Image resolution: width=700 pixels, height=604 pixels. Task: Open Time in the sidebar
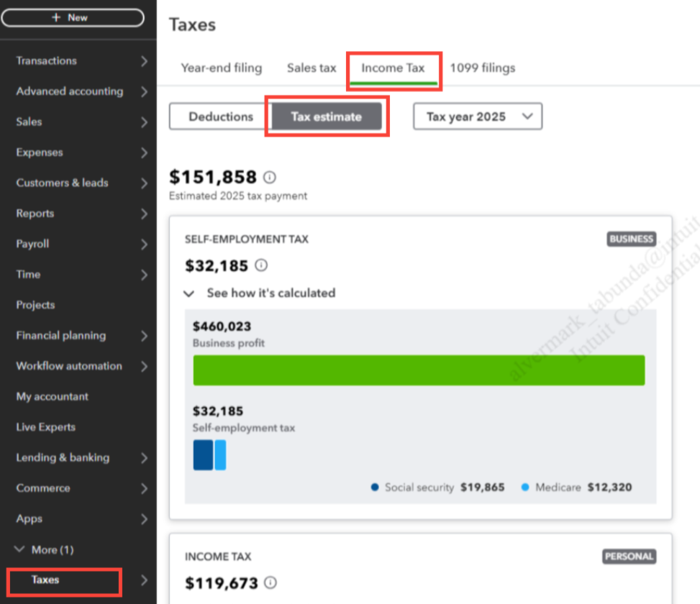28,275
